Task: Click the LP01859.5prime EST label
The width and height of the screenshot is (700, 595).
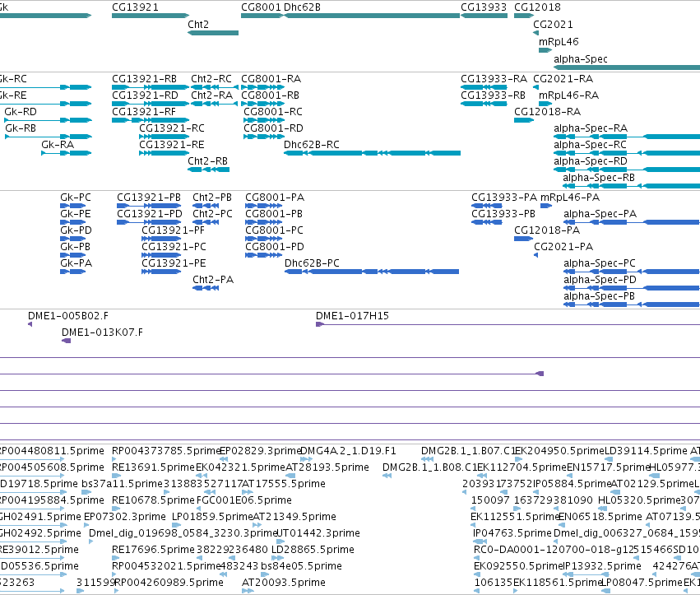Action: [x=212, y=517]
